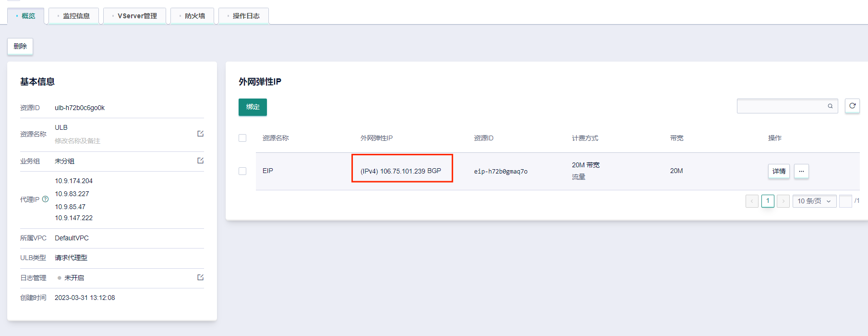Switch to the 监控信息 tab
Viewport: 868px width, 336px height.
point(74,16)
